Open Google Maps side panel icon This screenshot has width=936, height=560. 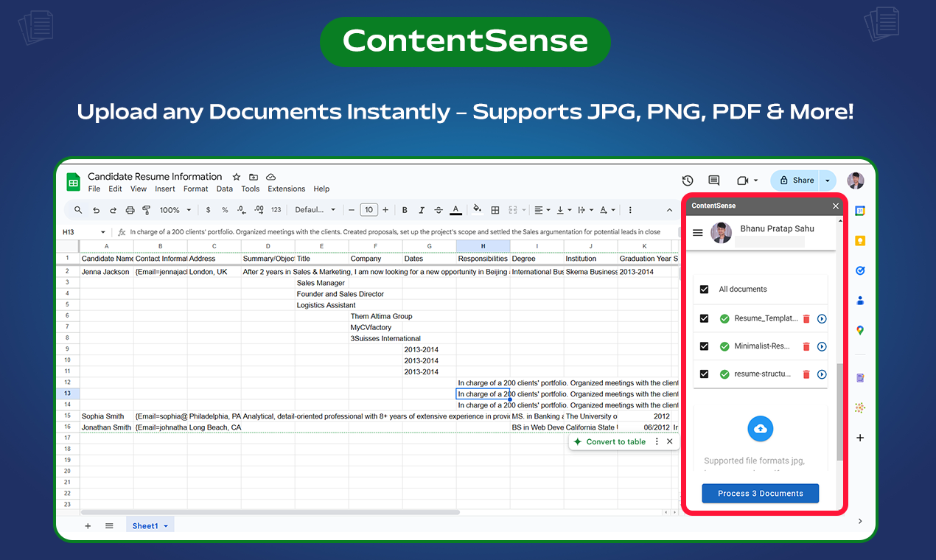click(860, 330)
